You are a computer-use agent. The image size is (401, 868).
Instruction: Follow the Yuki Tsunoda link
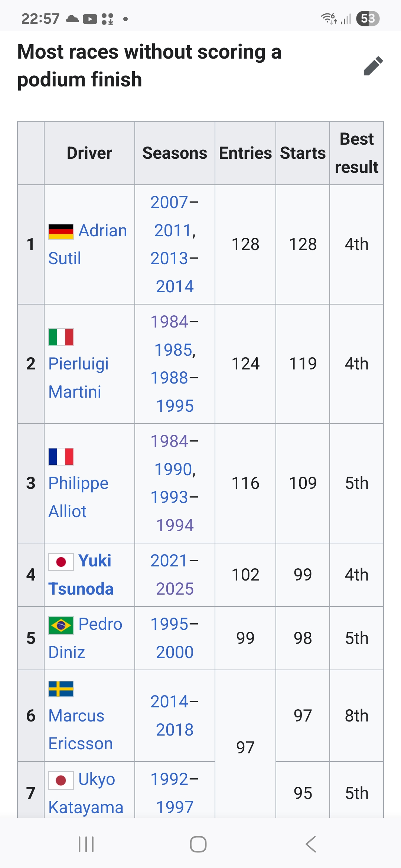tap(81, 575)
